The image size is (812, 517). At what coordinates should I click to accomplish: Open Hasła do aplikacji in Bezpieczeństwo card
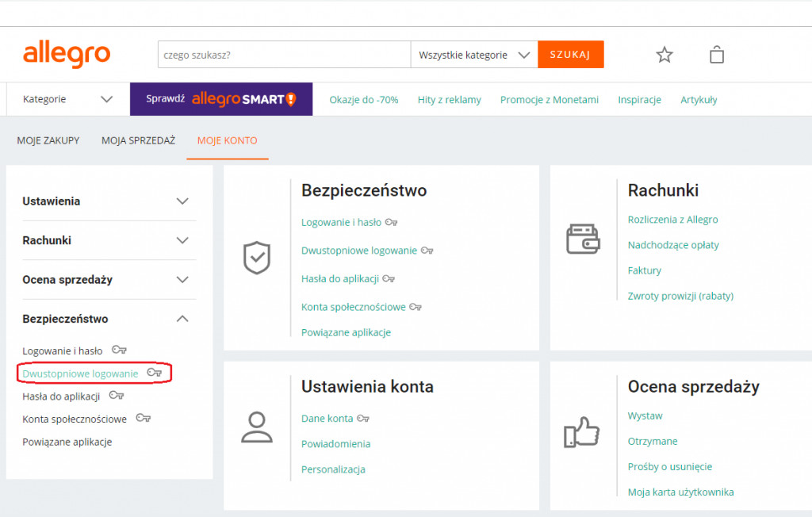coord(340,278)
